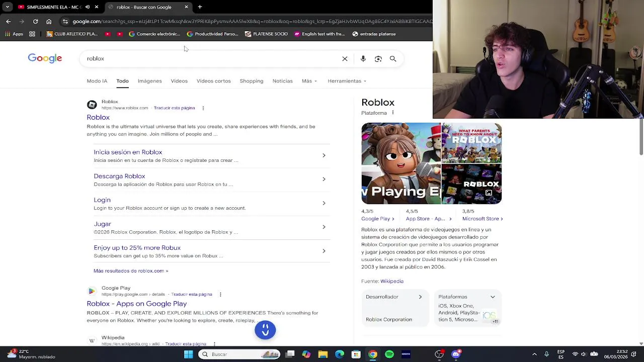Expand the Login row arrow
The height and width of the screenshot is (362, 644).
point(324,203)
